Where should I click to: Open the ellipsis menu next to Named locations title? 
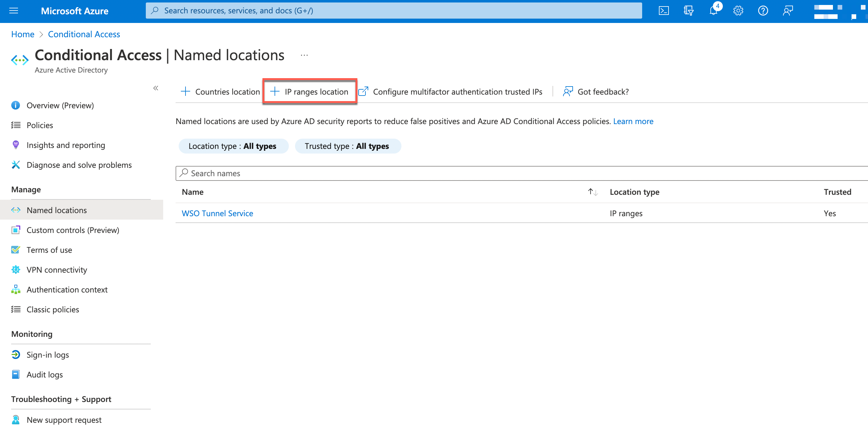pyautogui.click(x=304, y=55)
